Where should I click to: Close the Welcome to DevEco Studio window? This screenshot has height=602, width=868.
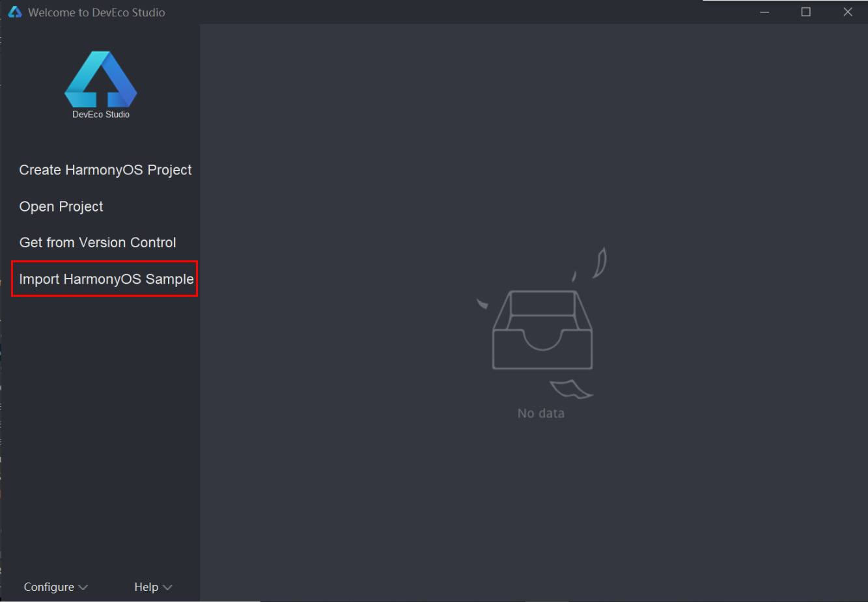click(848, 12)
